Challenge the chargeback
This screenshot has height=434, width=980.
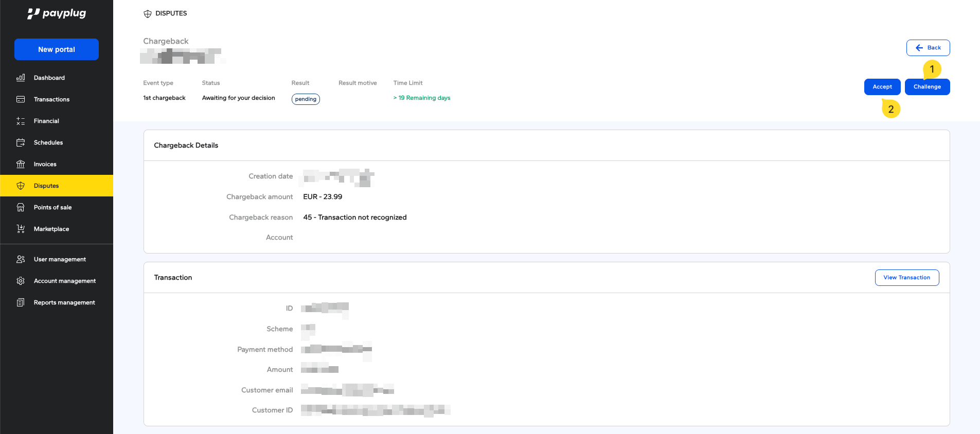[x=927, y=87]
